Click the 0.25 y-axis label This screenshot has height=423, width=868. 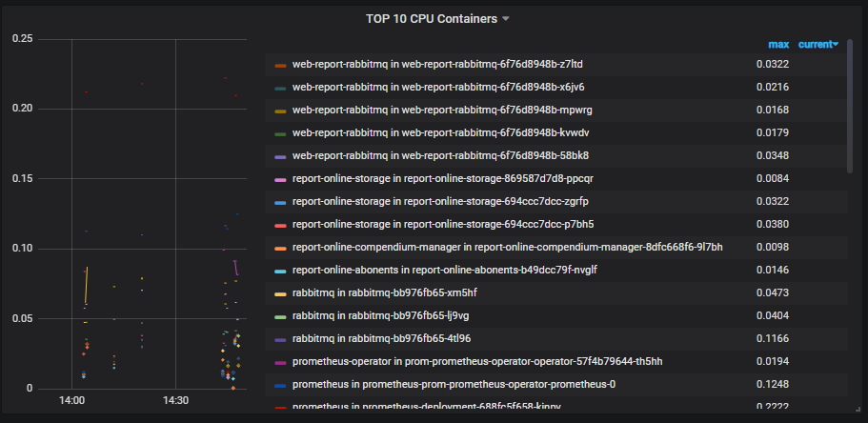23,39
